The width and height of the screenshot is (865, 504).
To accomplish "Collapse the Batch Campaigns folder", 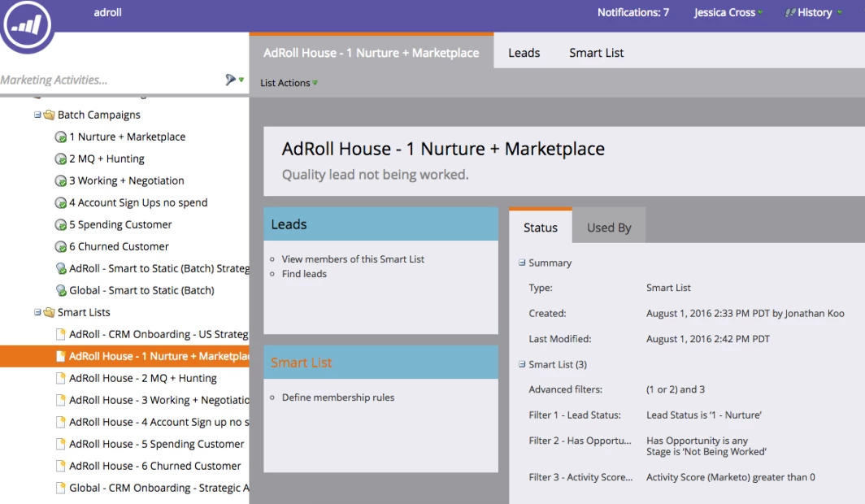I will (x=37, y=115).
